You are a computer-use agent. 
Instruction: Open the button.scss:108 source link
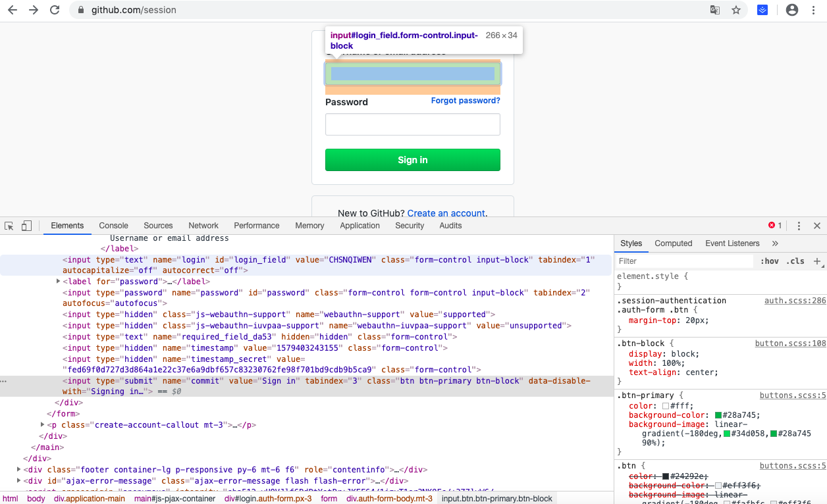pyautogui.click(x=790, y=343)
